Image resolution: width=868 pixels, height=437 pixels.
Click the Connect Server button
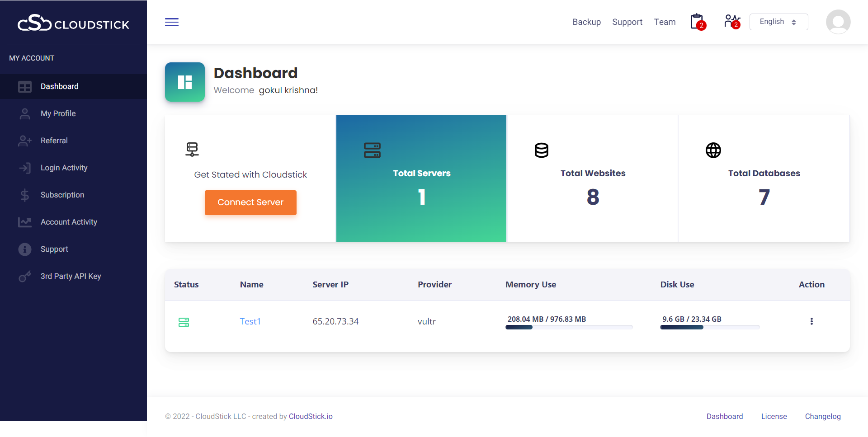coord(250,202)
